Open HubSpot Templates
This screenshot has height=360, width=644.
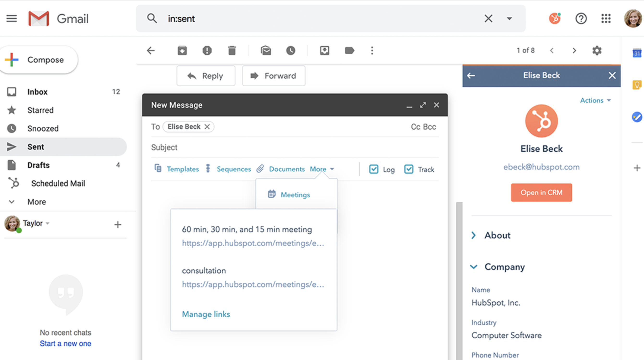(177, 169)
